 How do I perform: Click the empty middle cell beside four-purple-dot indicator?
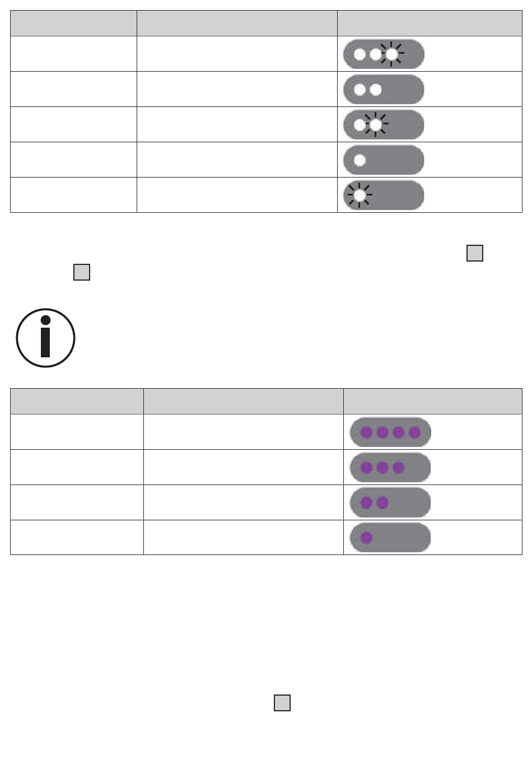coord(244,432)
